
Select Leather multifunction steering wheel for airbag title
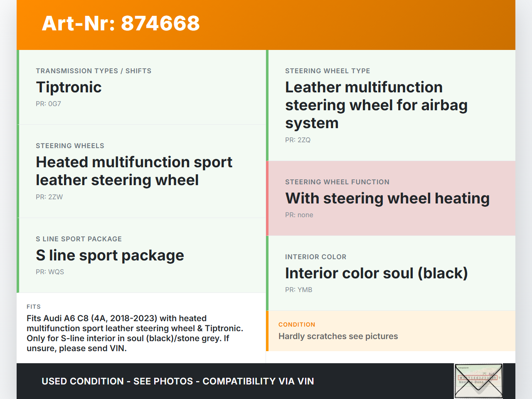coord(376,105)
